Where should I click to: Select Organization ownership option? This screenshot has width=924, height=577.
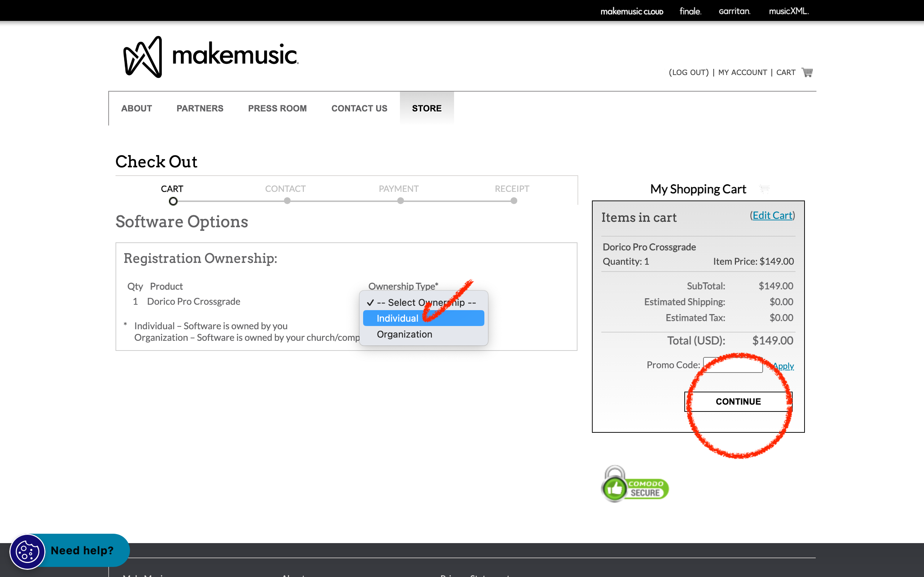tap(404, 334)
